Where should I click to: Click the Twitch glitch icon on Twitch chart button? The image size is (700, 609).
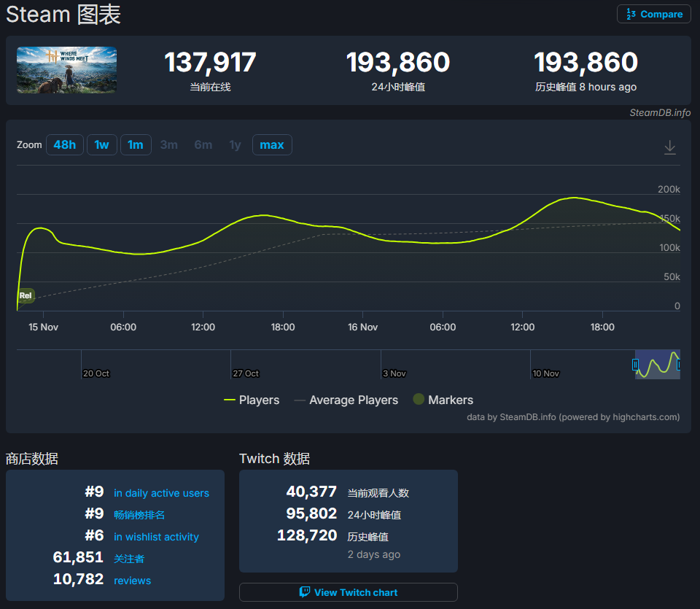point(305,591)
